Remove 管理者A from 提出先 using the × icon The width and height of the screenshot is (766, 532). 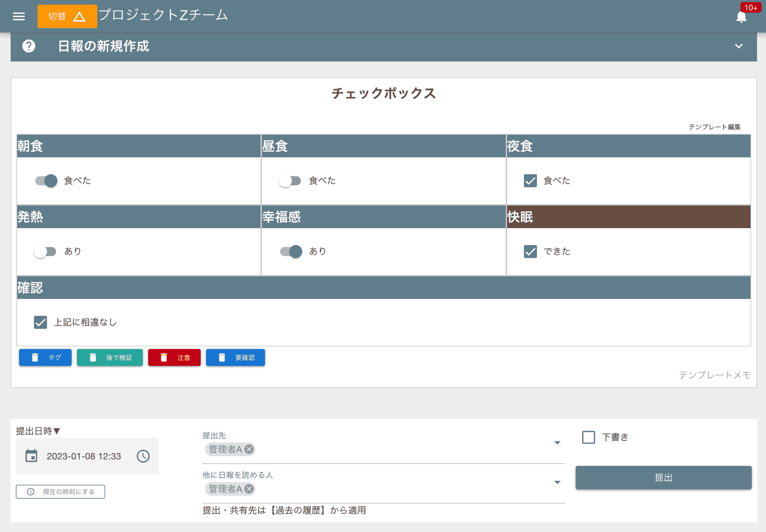click(x=249, y=449)
